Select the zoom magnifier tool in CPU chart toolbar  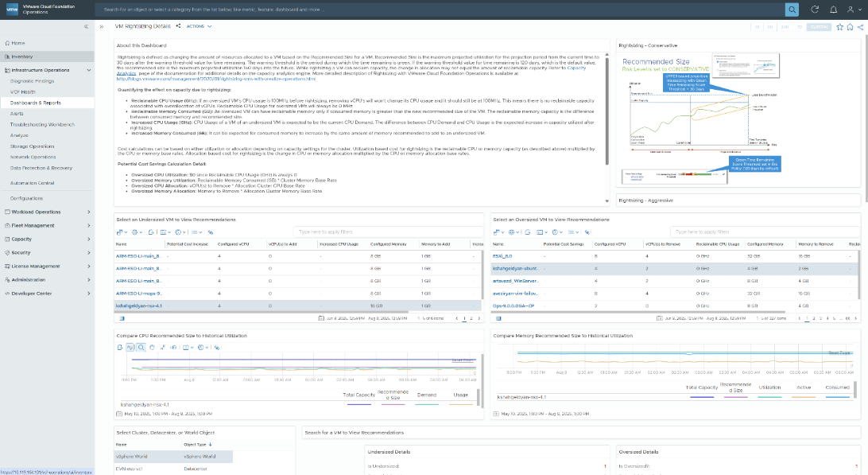141,347
